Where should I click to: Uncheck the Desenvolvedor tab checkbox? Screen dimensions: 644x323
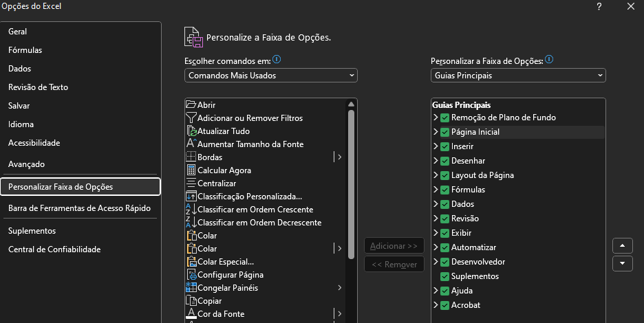tap(444, 262)
